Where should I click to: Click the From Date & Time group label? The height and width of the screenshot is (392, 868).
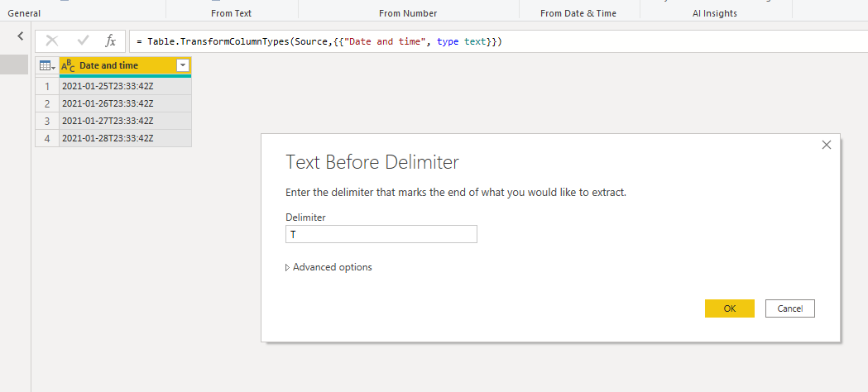[x=578, y=13]
